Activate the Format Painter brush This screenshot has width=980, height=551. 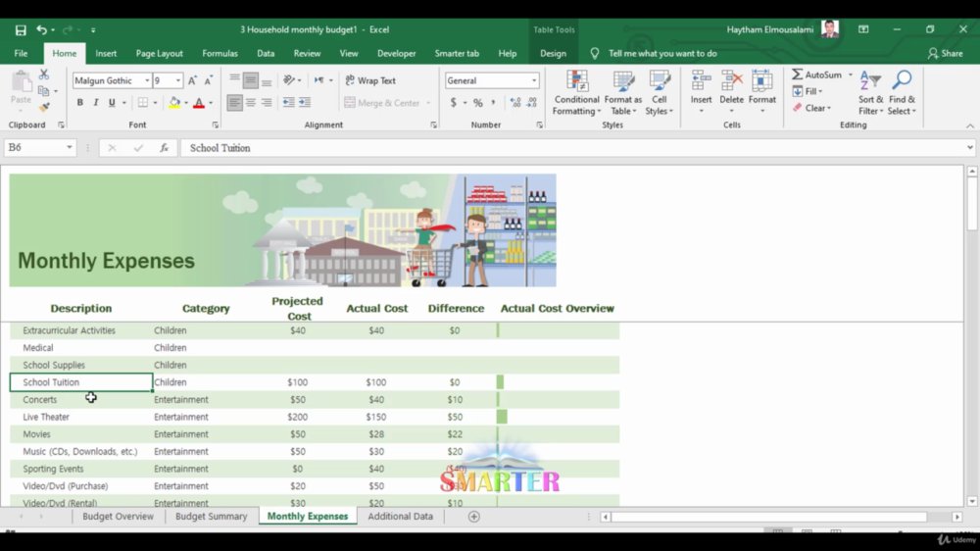(44, 108)
